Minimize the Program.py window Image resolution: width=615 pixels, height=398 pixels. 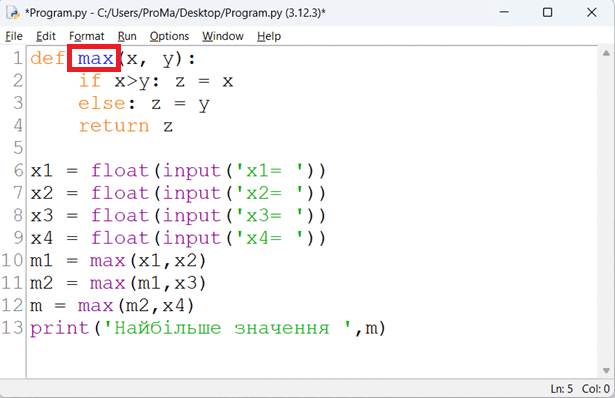pyautogui.click(x=504, y=12)
